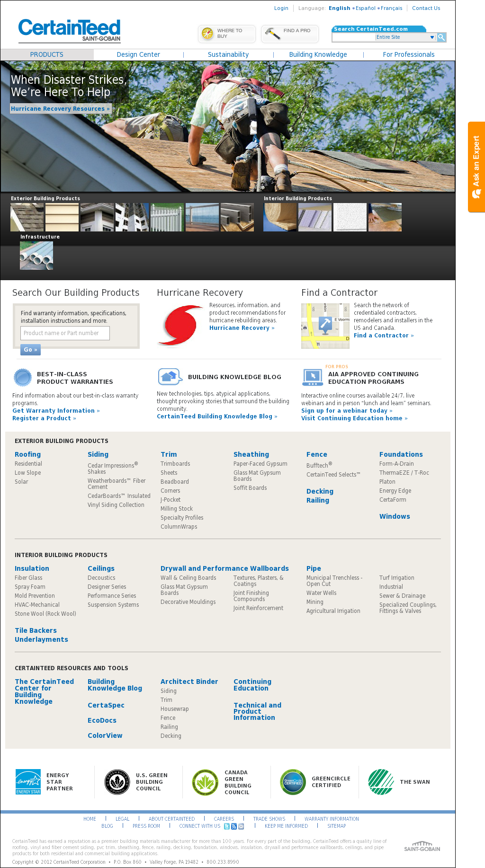Viewport: 485px width, 868px height.
Task: Open the Products menu tab
Action: (47, 55)
